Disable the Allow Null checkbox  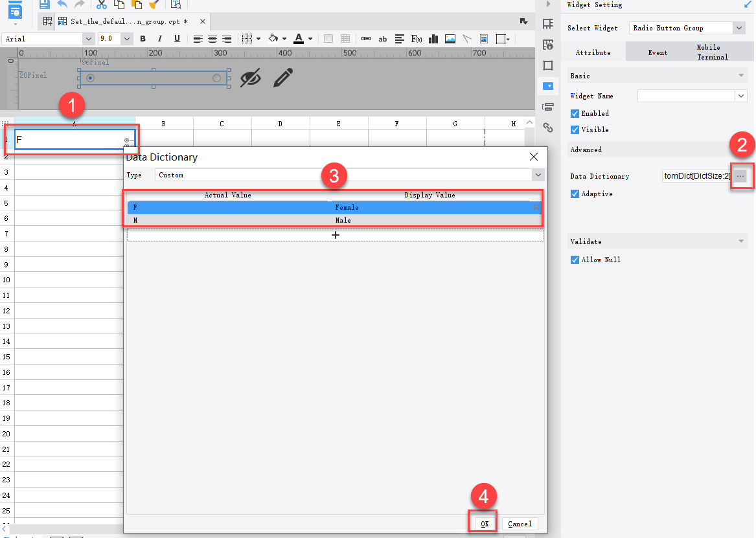[x=575, y=260]
